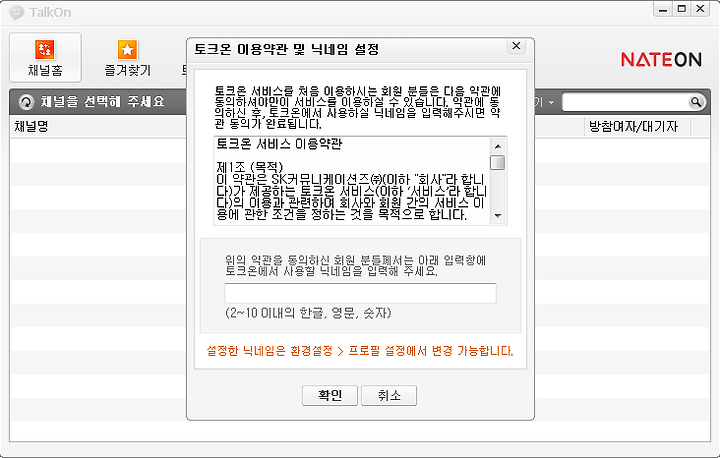
Task: Click the TalkOn smiley title icon
Action: point(17,12)
